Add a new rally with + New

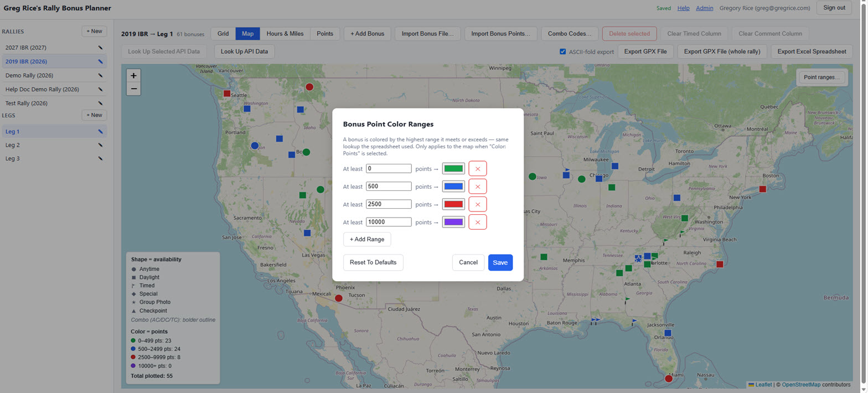pyautogui.click(x=94, y=32)
